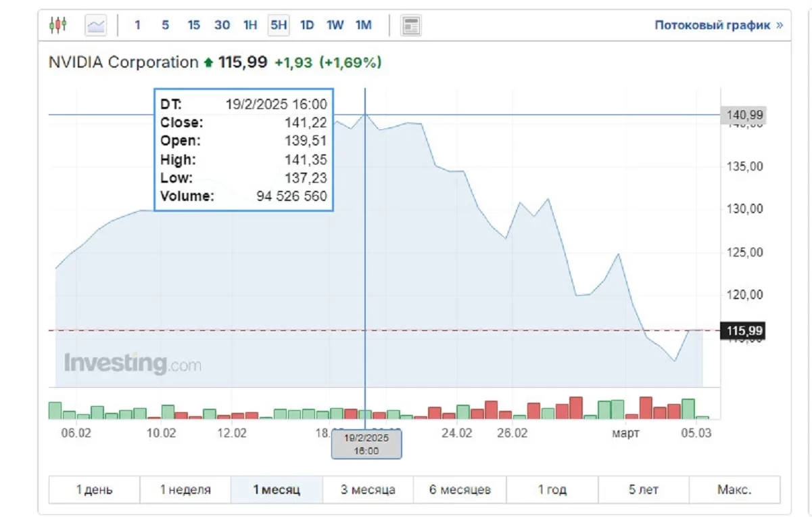Viewport: 812px width, 517px height.
Task: Choose the 30-minute interval
Action: tap(222, 26)
